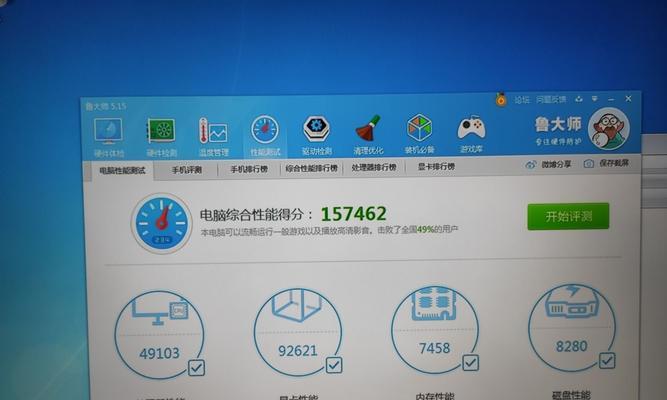Click processor score 49103
This screenshot has height=400, width=667.
click(160, 353)
